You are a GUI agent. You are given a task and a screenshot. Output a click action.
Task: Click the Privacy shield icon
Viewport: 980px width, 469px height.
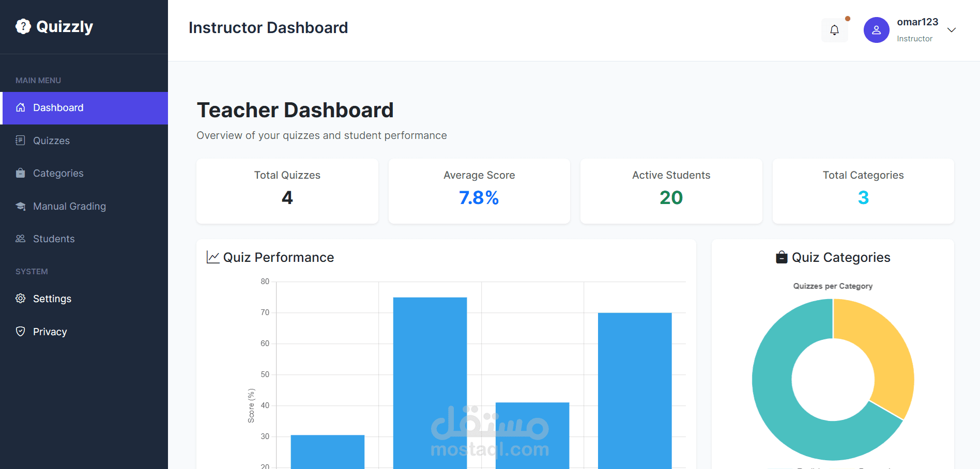click(x=21, y=332)
